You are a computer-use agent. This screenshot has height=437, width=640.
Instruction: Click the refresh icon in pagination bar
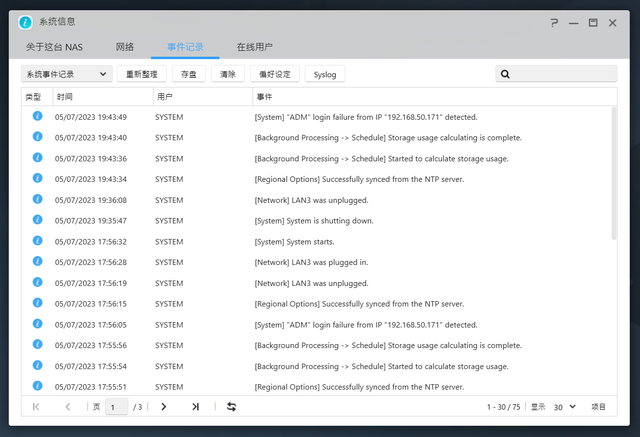pos(232,407)
